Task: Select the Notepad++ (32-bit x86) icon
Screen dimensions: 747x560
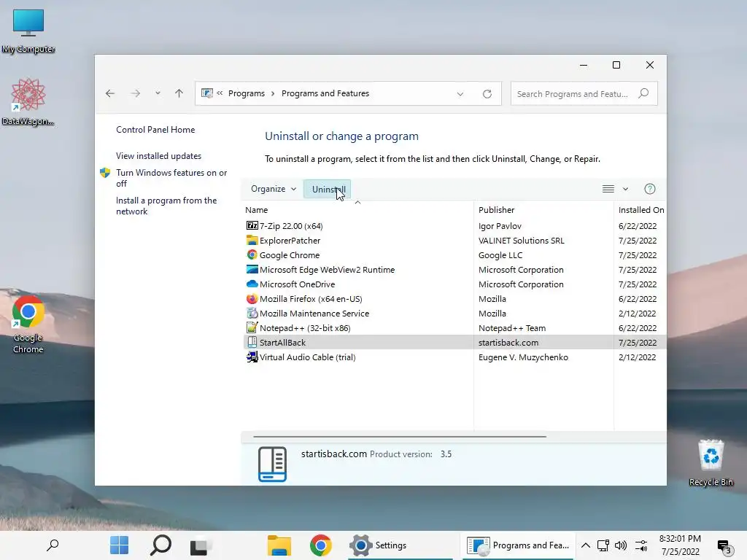Action: click(x=252, y=327)
